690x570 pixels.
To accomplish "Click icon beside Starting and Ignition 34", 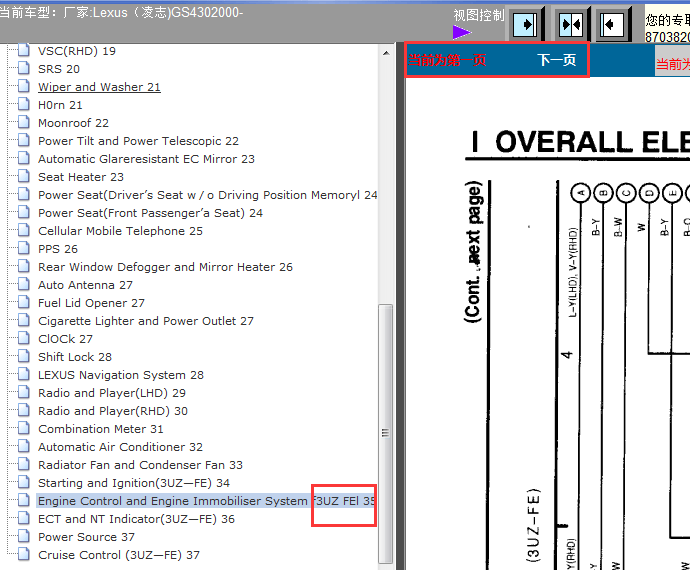I will tap(24, 483).
